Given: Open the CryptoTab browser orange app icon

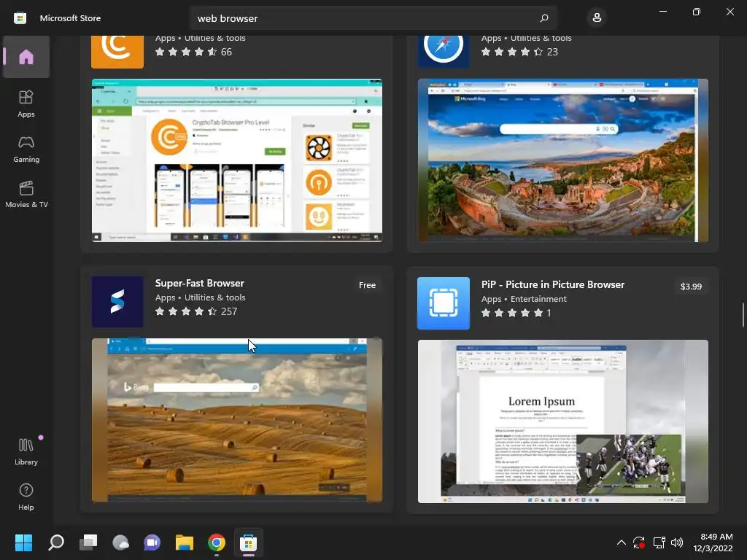Looking at the screenshot, I should [x=117, y=52].
